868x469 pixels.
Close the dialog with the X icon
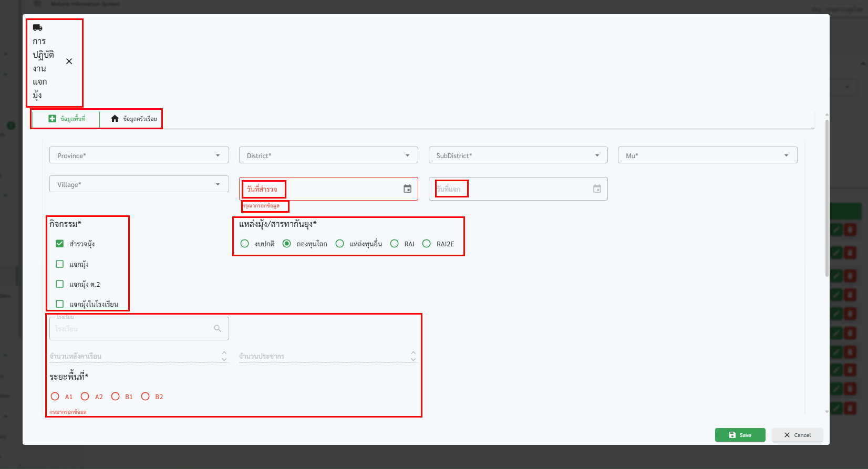click(69, 61)
